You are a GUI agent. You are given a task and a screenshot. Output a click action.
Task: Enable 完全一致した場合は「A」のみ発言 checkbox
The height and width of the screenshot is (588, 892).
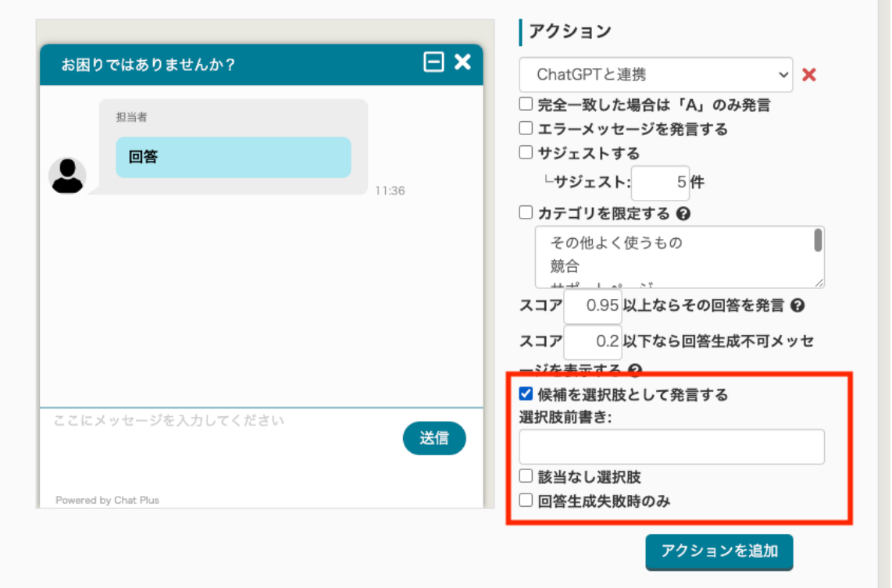(526, 103)
